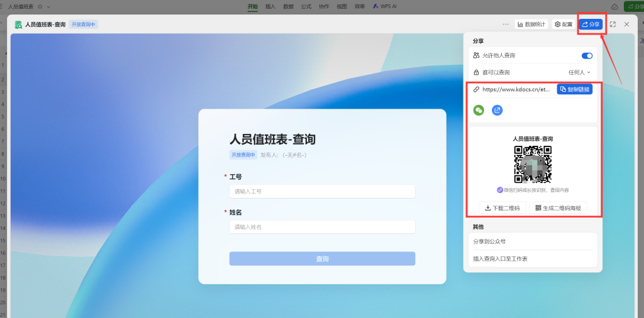Click the 复制链接 copy link button

tap(574, 89)
